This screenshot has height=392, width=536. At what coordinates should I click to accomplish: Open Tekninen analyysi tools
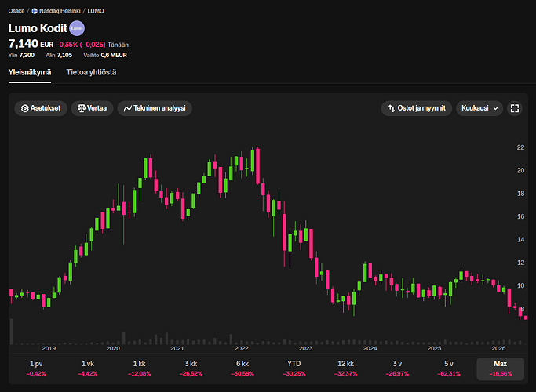click(155, 108)
